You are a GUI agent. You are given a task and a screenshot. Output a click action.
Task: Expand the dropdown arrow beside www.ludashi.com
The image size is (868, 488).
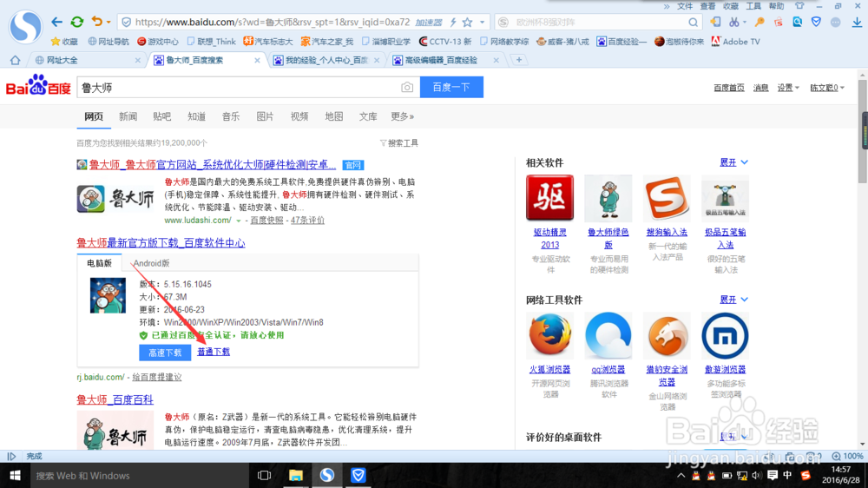tap(239, 221)
